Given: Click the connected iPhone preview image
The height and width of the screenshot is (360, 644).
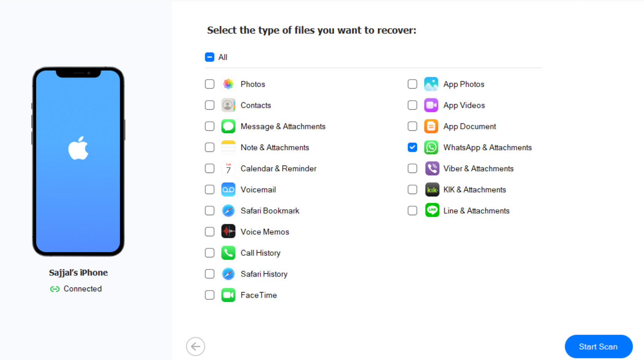Looking at the screenshot, I should (78, 162).
